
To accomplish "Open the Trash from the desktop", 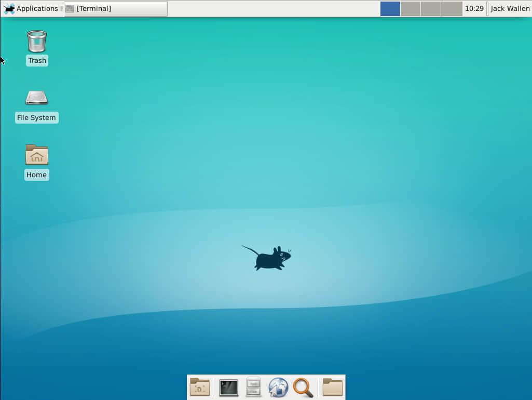I will (36, 42).
